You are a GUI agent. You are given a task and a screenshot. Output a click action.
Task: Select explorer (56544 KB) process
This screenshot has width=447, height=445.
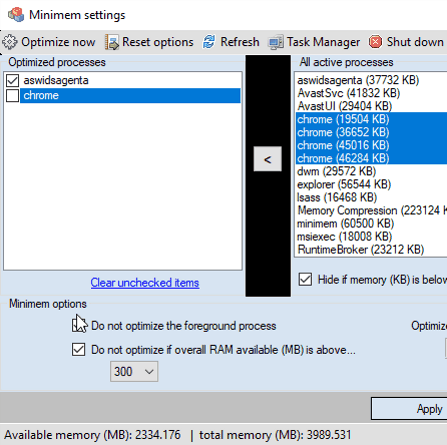(371, 184)
